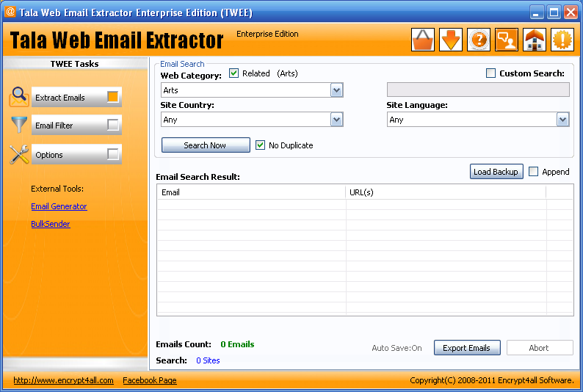Viewport: 583px width, 392px height.
Task: Expand the Web Category dropdown showing Arts
Action: click(x=336, y=90)
